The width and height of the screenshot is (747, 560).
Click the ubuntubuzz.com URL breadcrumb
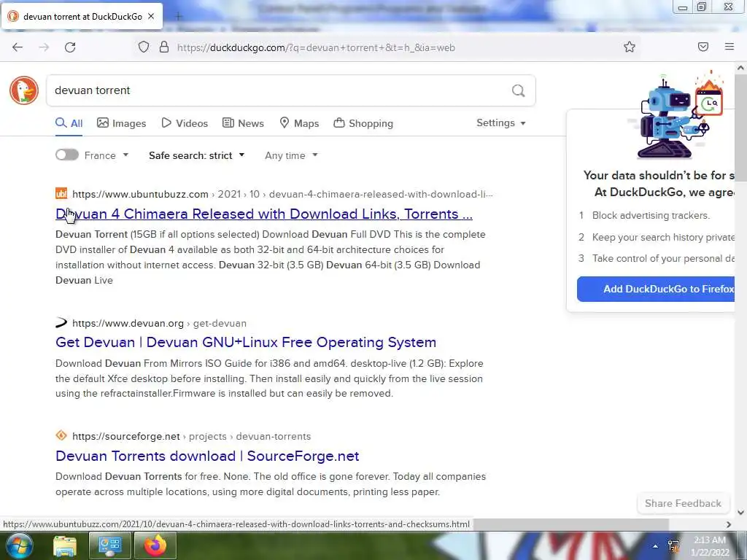282,194
